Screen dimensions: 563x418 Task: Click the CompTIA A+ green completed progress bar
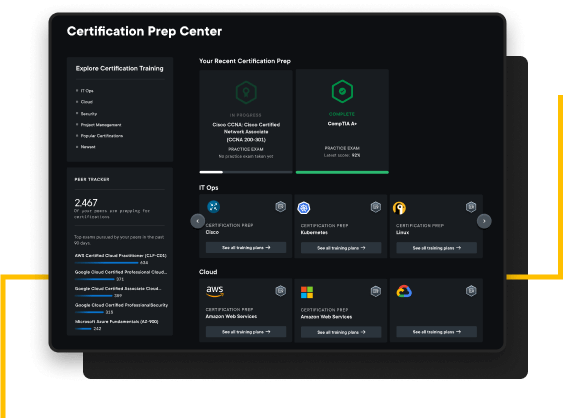pos(342,172)
